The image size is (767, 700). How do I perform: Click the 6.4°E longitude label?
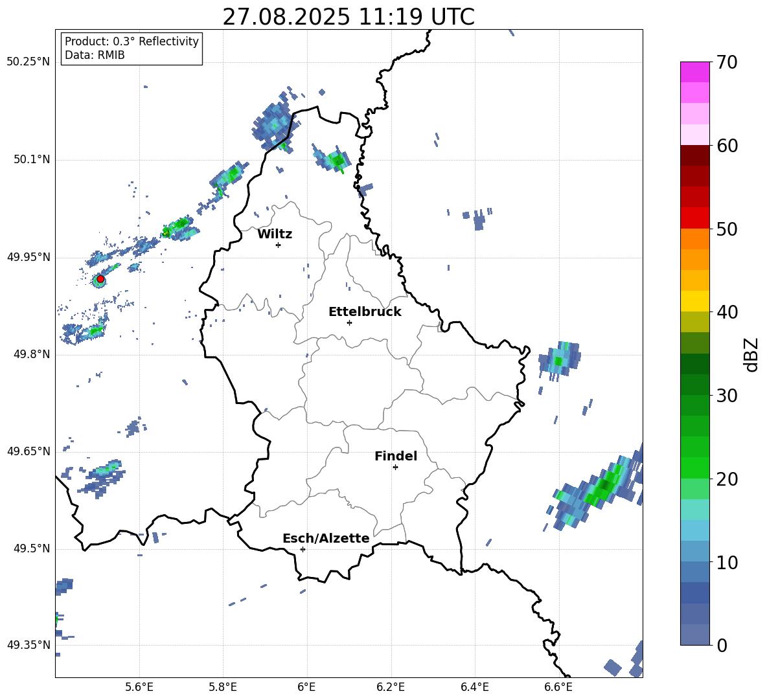point(474,687)
